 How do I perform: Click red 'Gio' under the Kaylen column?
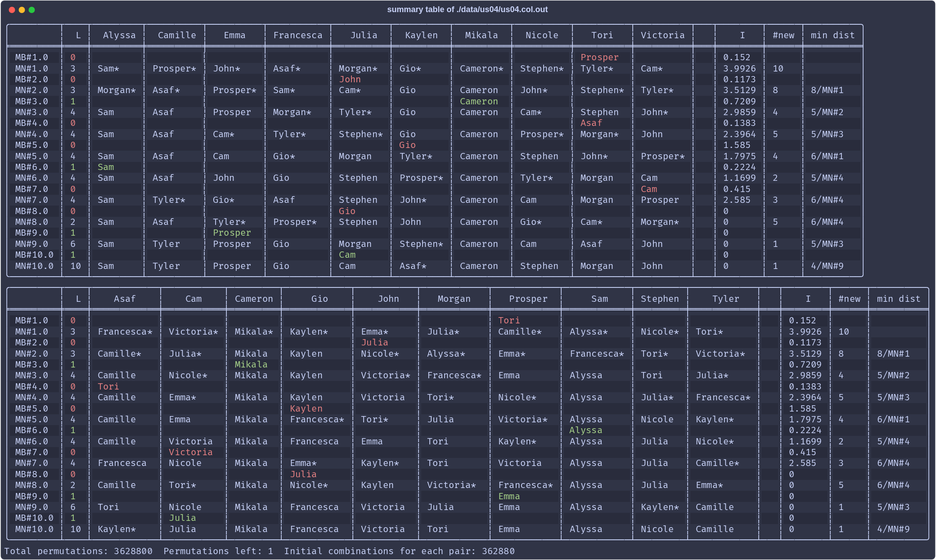click(407, 145)
